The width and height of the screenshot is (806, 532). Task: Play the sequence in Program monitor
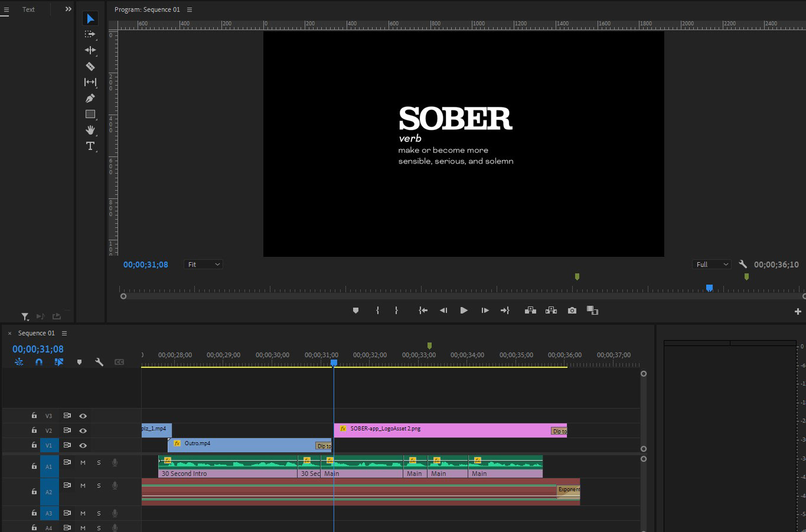(464, 311)
